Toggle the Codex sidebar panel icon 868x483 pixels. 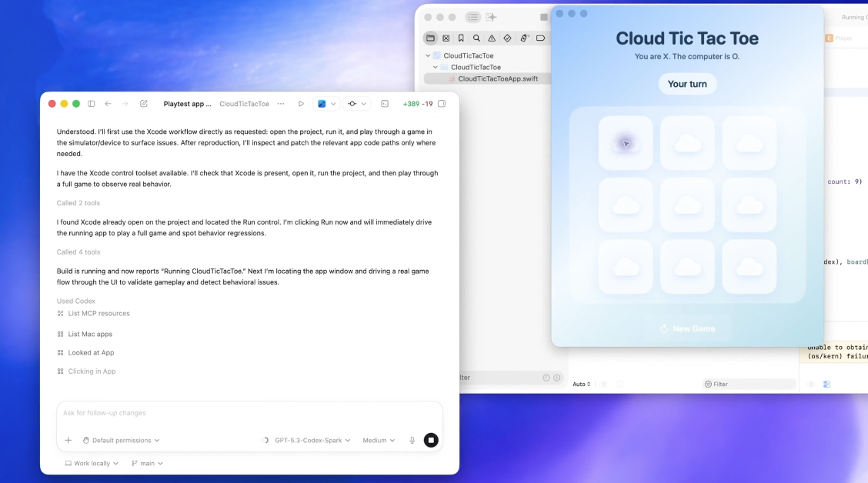[x=92, y=104]
